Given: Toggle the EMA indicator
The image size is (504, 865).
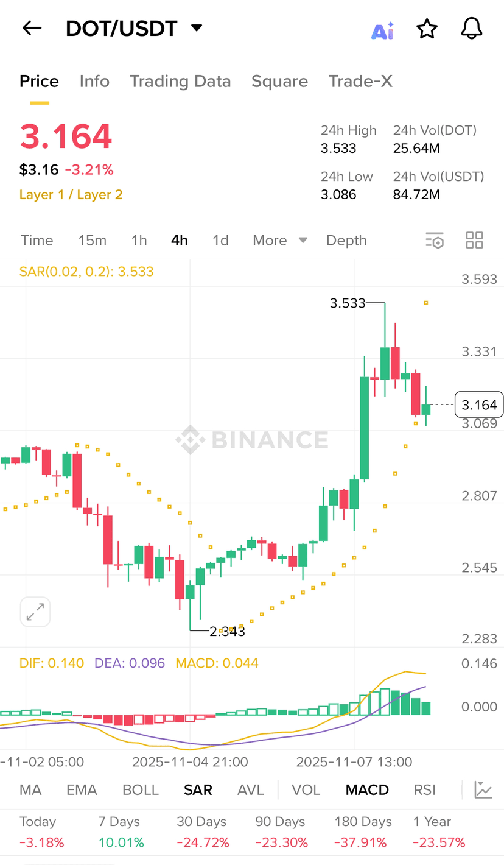Looking at the screenshot, I should [82, 790].
